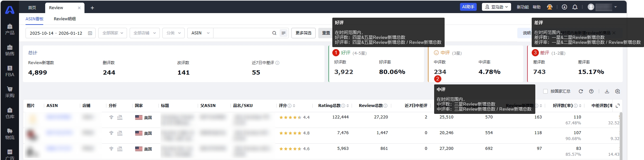Open 新功能 in the header

click(x=523, y=7)
